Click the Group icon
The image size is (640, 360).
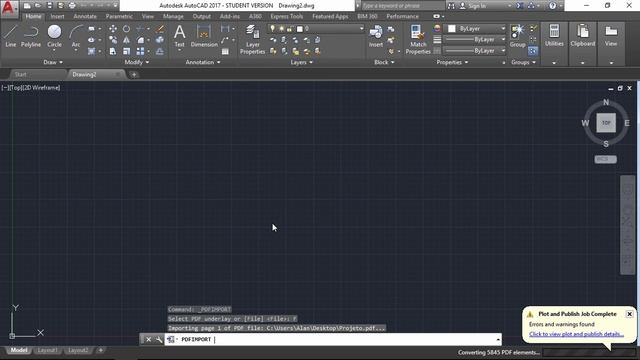pos(518,36)
